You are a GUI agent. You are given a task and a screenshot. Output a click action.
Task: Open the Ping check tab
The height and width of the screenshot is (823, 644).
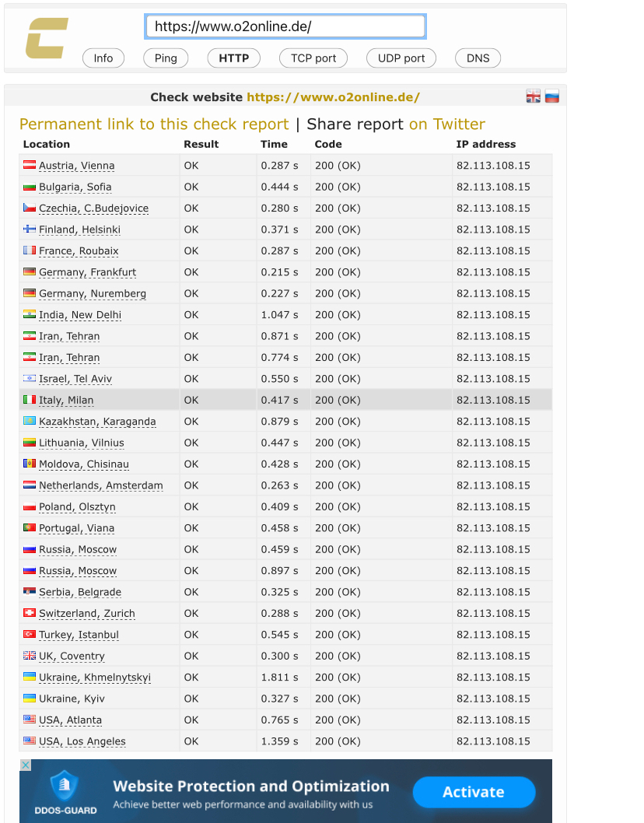point(166,58)
